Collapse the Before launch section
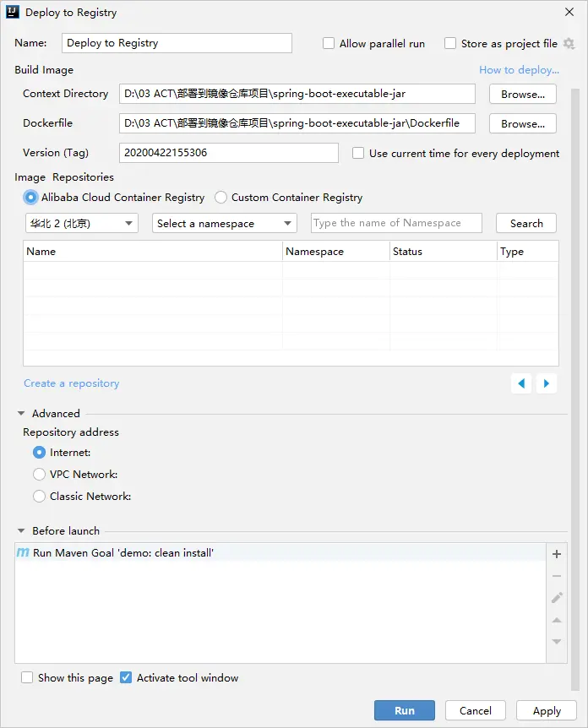The image size is (588, 728). [21, 530]
